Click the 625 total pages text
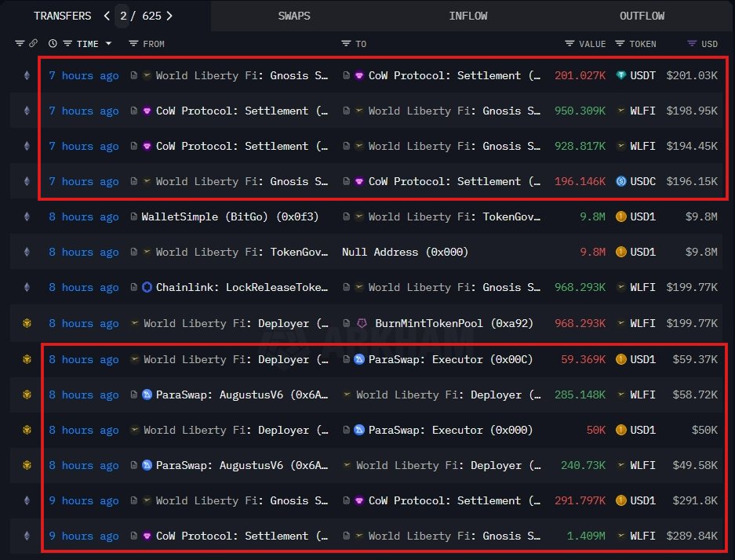Viewport: 735px width, 560px height. pyautogui.click(x=151, y=16)
